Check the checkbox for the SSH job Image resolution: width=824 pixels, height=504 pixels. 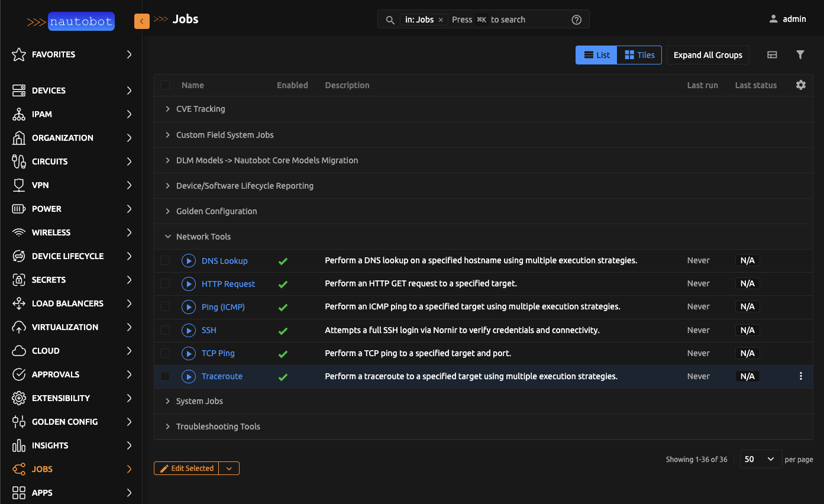[x=165, y=330]
